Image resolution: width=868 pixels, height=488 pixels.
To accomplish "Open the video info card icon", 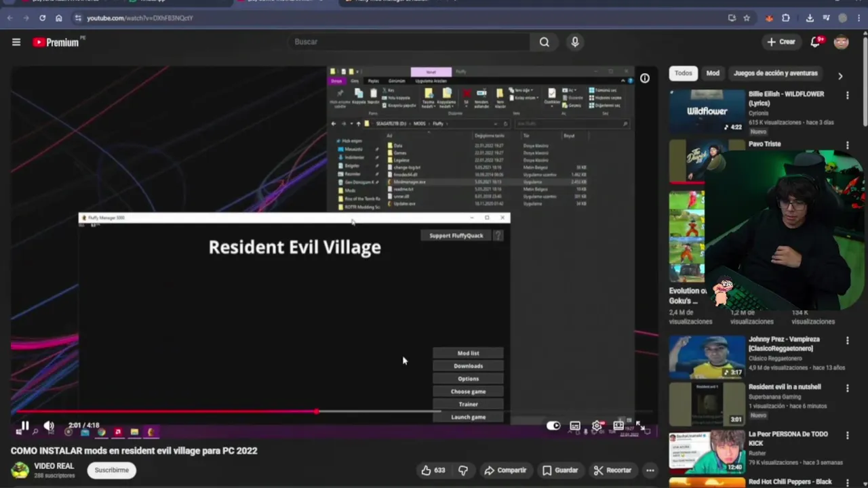I will click(x=645, y=79).
